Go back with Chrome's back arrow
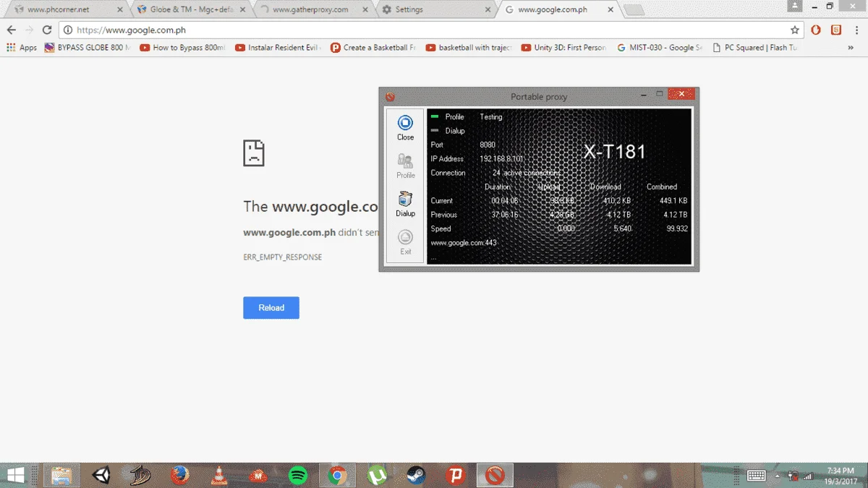Screen dimensions: 868x488 pyautogui.click(x=12, y=30)
